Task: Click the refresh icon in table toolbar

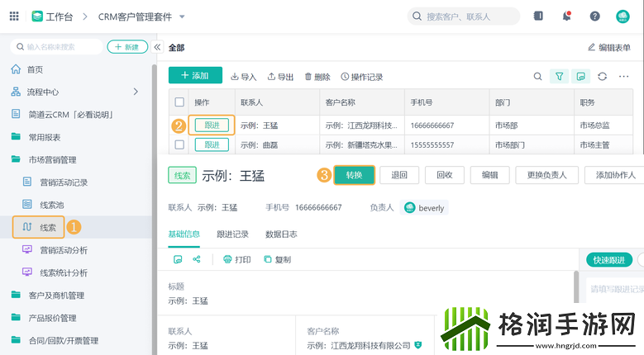Action: point(602,76)
